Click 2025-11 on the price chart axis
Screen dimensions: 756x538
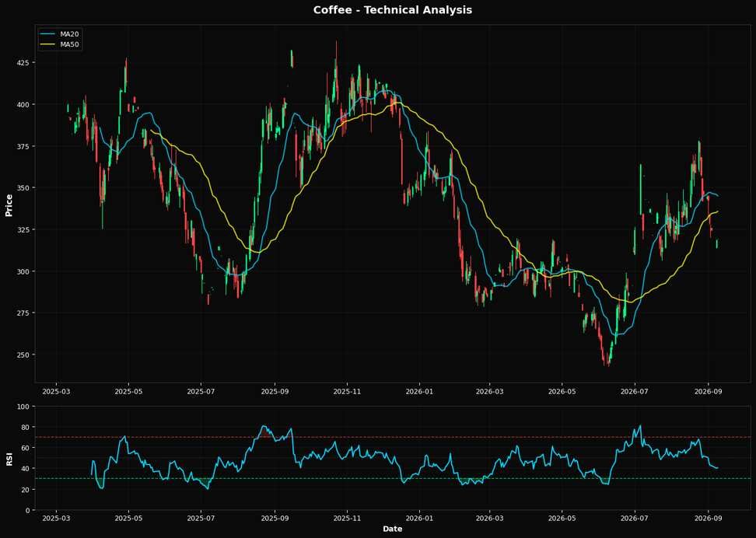[347, 391]
